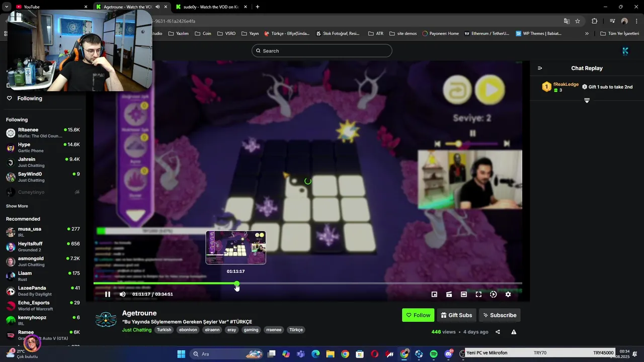Open the Payoneer: Home bookmark
The width and height of the screenshot is (644, 362).
[440, 34]
